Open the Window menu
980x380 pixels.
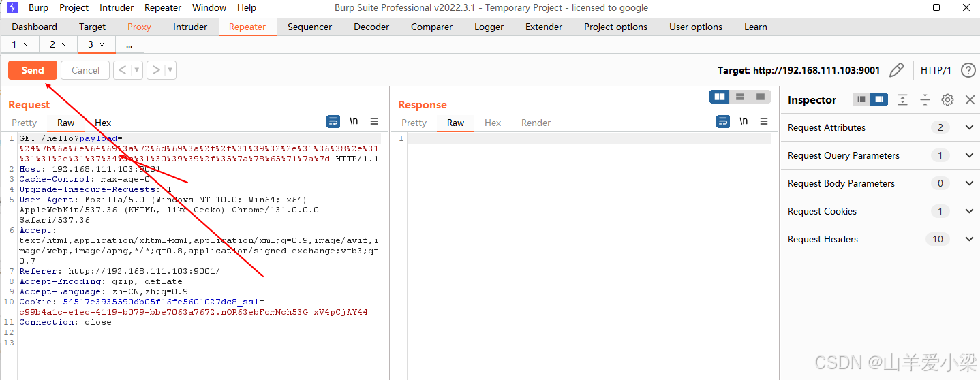[x=209, y=7]
